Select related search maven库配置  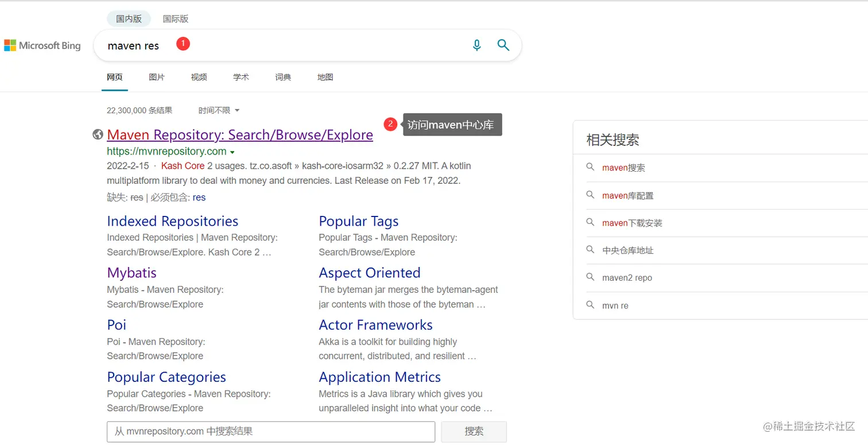point(628,195)
